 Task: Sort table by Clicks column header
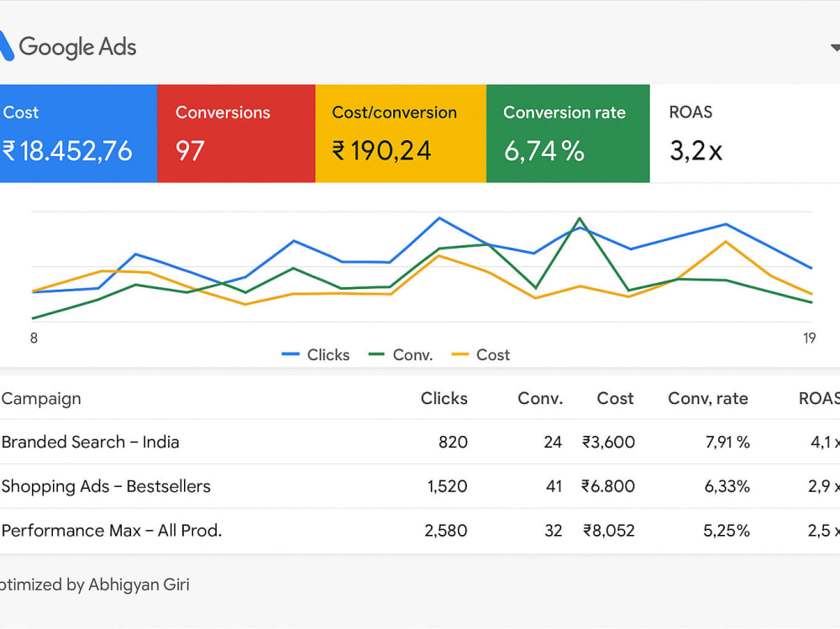444,398
